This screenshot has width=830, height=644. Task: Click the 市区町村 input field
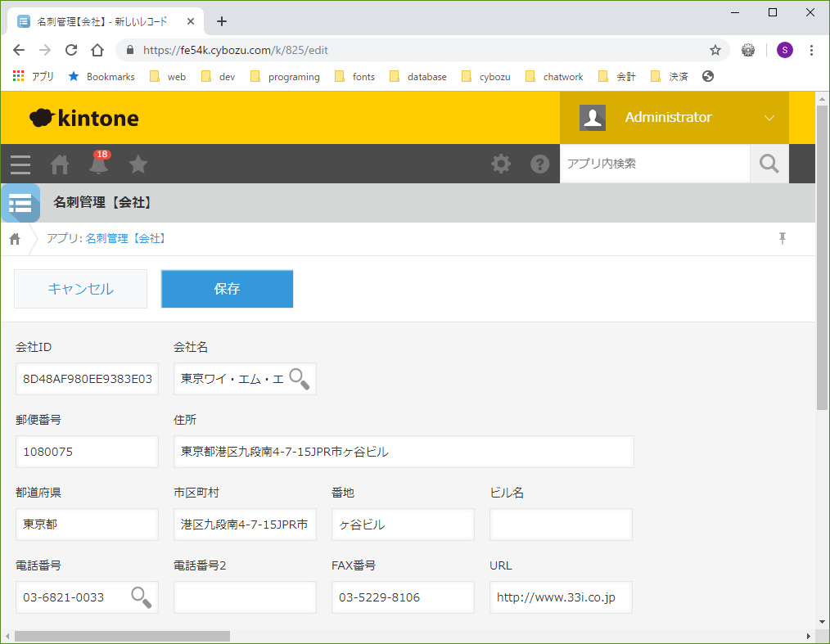tap(245, 525)
